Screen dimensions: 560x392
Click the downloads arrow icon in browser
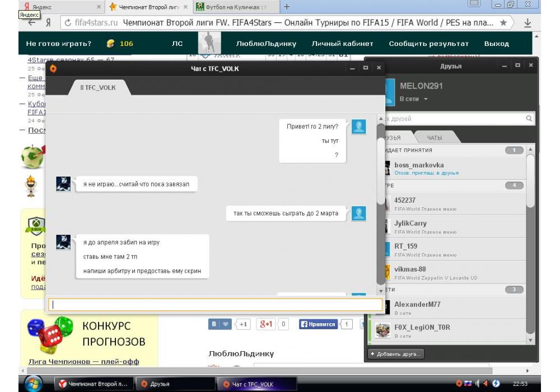point(528,23)
